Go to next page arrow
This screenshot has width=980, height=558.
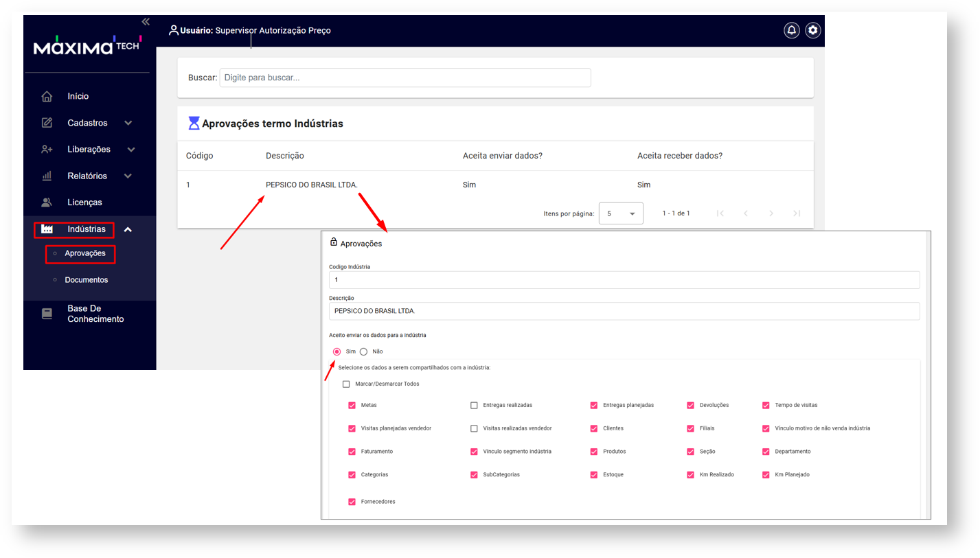771,213
